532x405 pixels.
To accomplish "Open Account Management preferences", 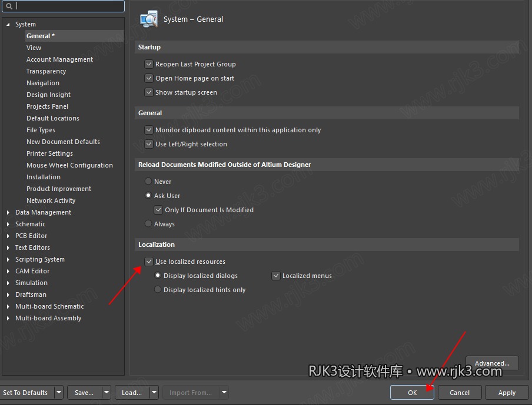I will coord(59,59).
